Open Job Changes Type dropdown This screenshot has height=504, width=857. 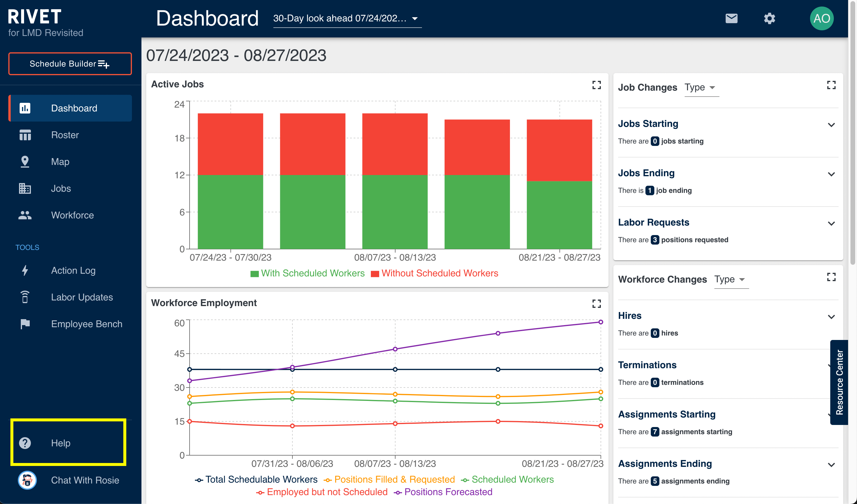click(701, 87)
